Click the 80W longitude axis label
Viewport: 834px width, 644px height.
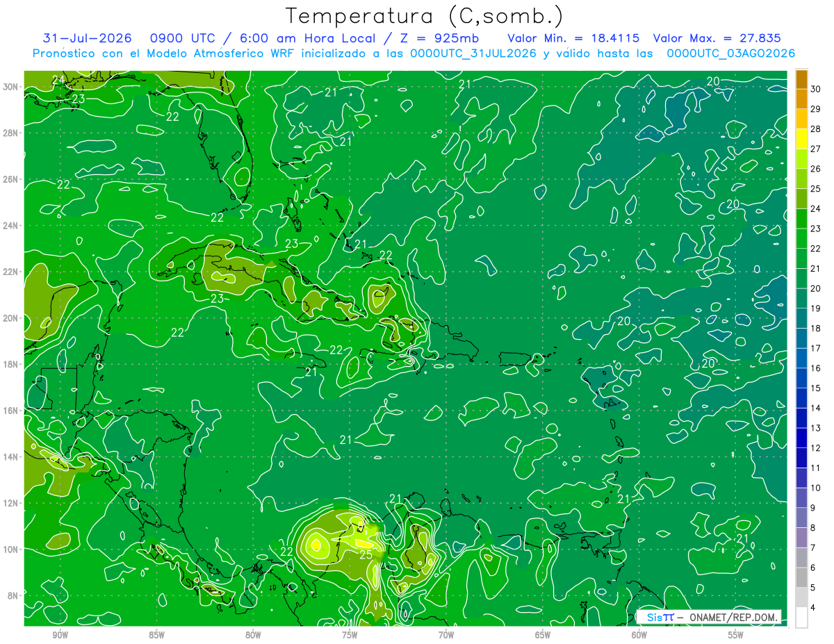pyautogui.click(x=253, y=635)
